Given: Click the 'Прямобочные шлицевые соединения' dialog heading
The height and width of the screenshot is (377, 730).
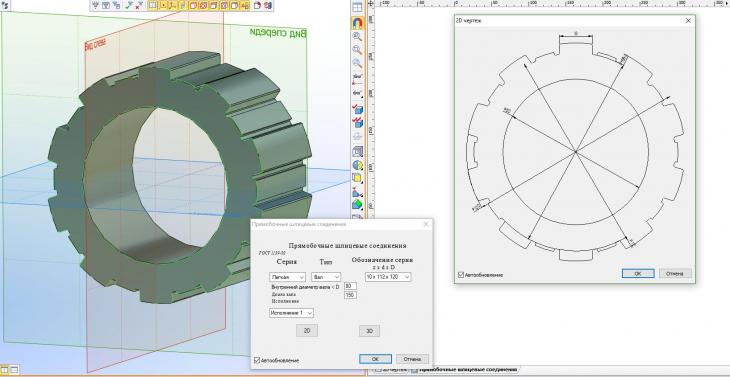Looking at the screenshot, I should 347,245.
